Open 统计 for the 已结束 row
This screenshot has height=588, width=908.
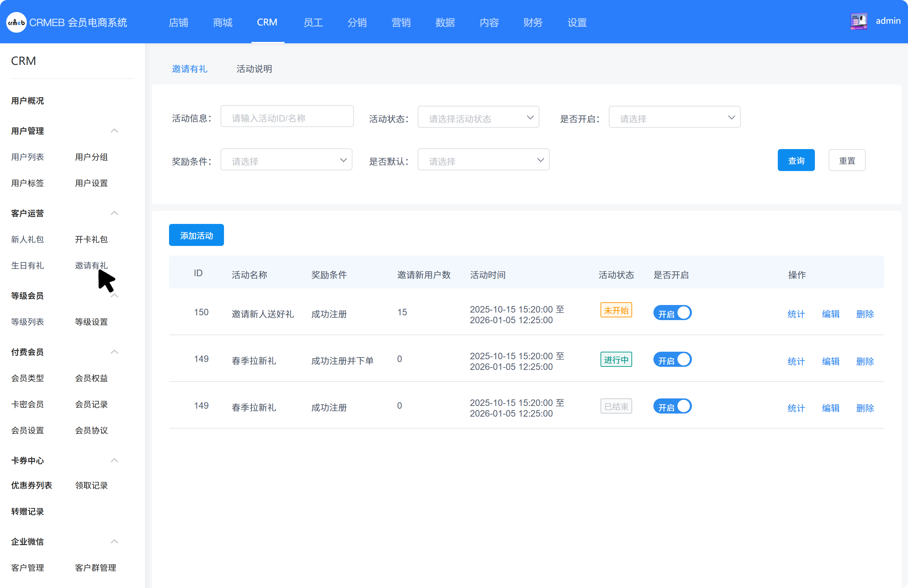tap(796, 408)
